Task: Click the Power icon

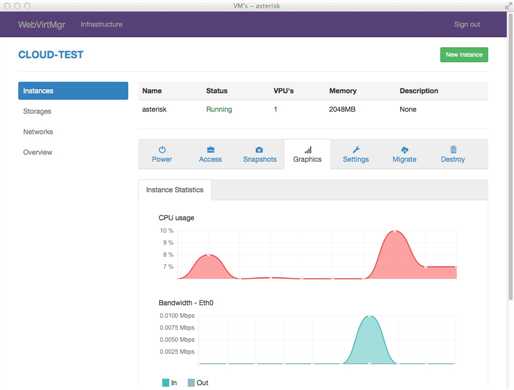Action: [x=162, y=149]
